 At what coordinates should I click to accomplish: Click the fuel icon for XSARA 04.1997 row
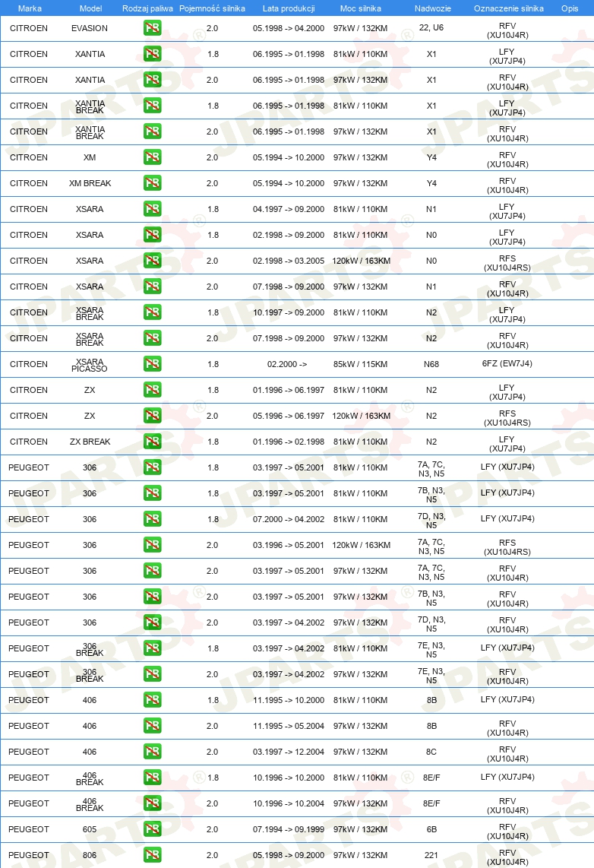pos(152,209)
